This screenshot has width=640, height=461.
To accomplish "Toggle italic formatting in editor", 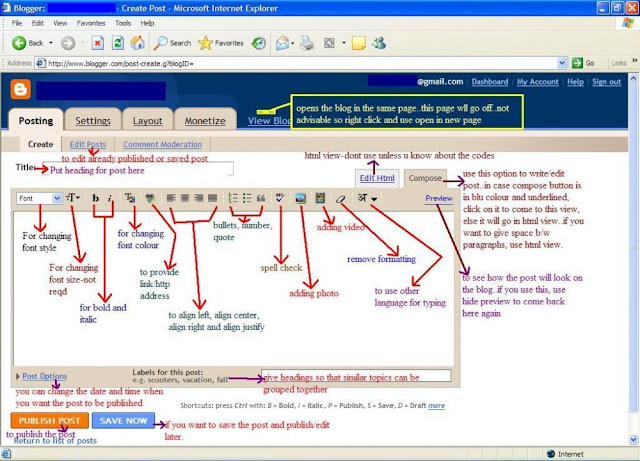I will tap(110, 198).
